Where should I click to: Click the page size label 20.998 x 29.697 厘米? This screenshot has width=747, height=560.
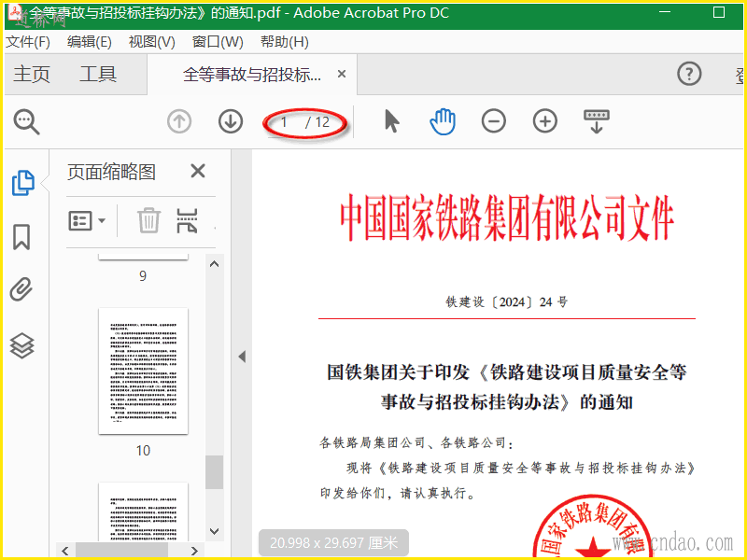coord(333,543)
